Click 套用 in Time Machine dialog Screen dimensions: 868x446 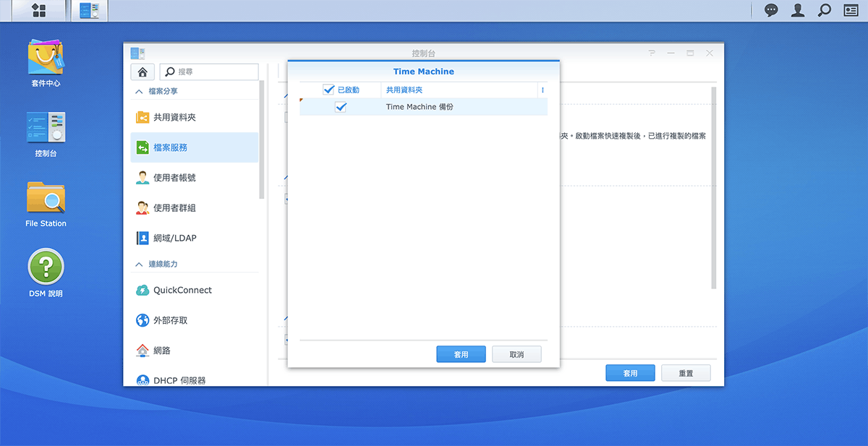pos(461,354)
